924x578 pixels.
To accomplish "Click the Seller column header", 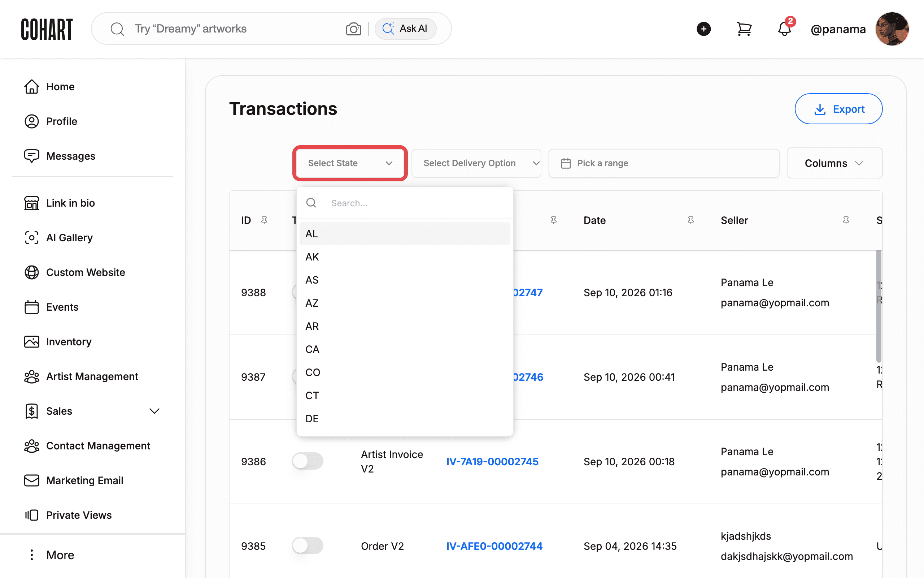I will pos(734,221).
